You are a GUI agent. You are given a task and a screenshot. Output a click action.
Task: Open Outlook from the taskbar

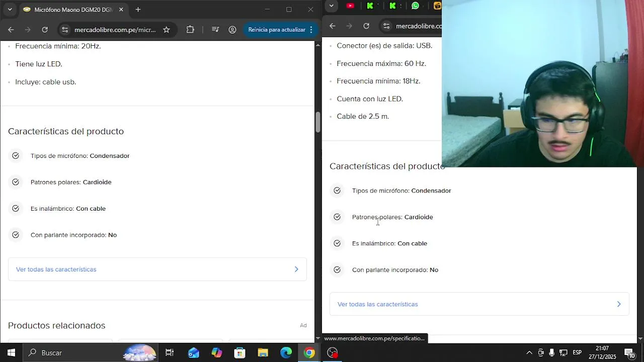[194, 353]
